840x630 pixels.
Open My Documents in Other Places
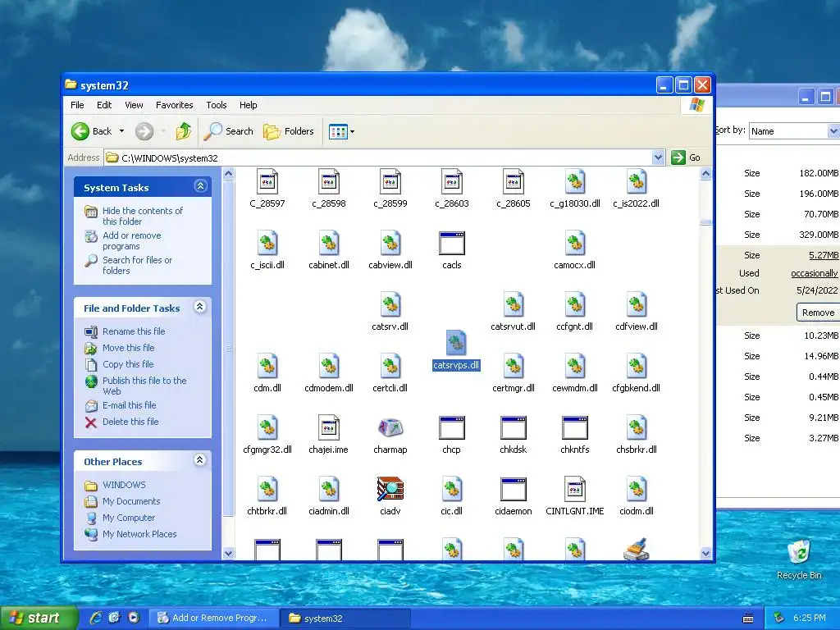[131, 501]
